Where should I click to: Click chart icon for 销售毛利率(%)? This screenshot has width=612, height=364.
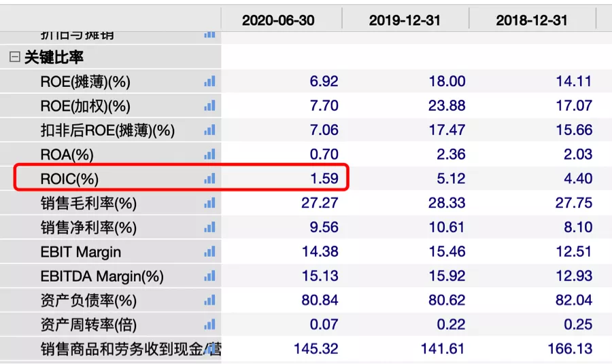(x=209, y=203)
